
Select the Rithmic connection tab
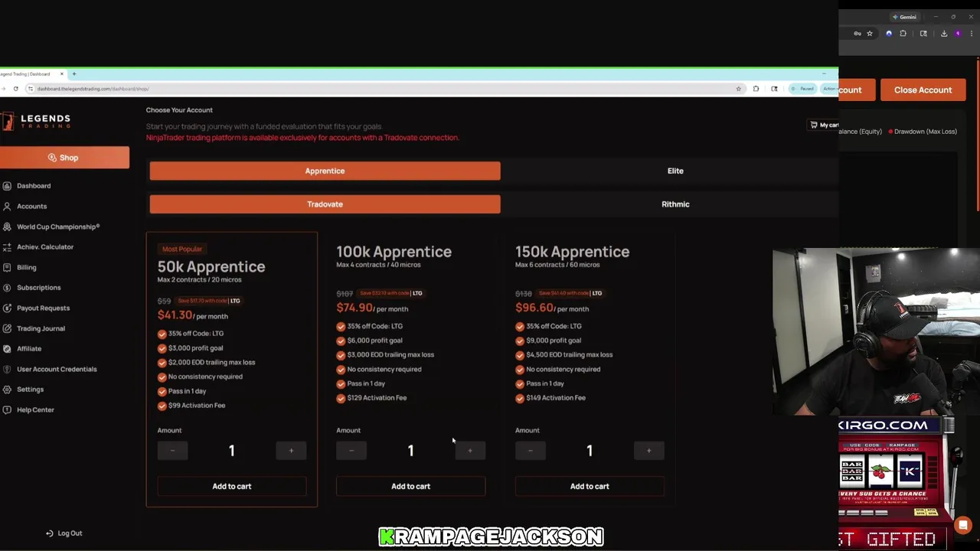(675, 204)
